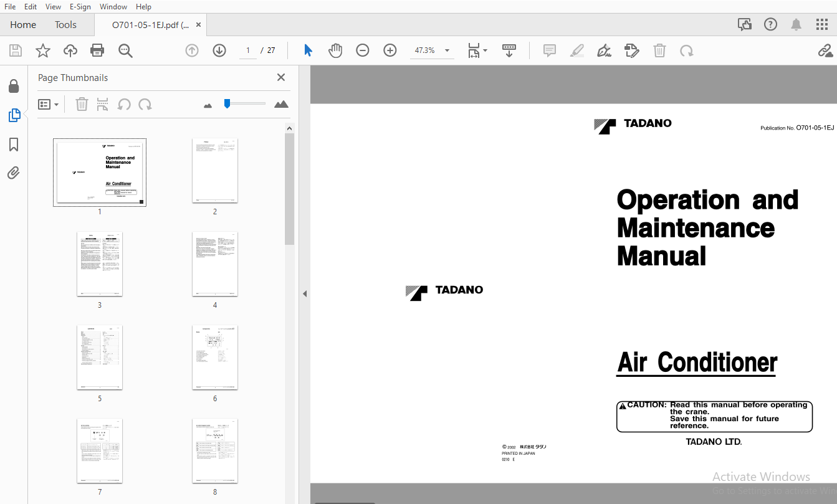Reduce thumbnail size small mountain icon
This screenshot has height=504, width=837.
[x=208, y=105]
